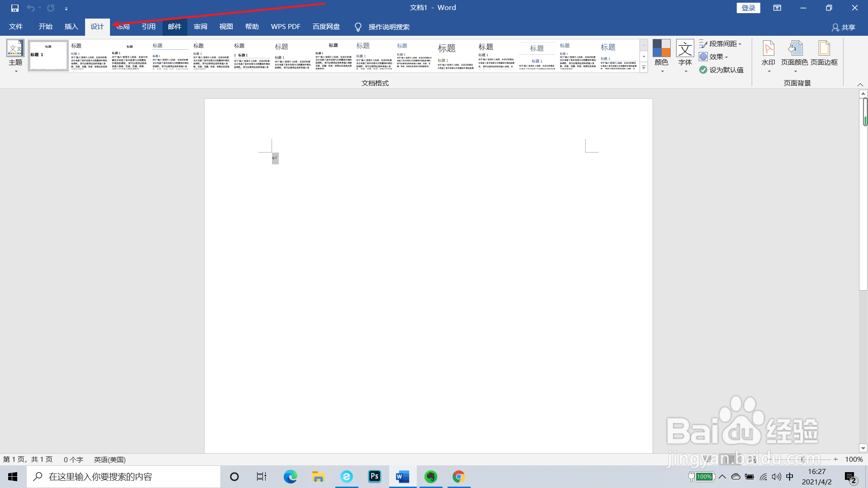Open the 水印 watermark menu

click(x=768, y=56)
